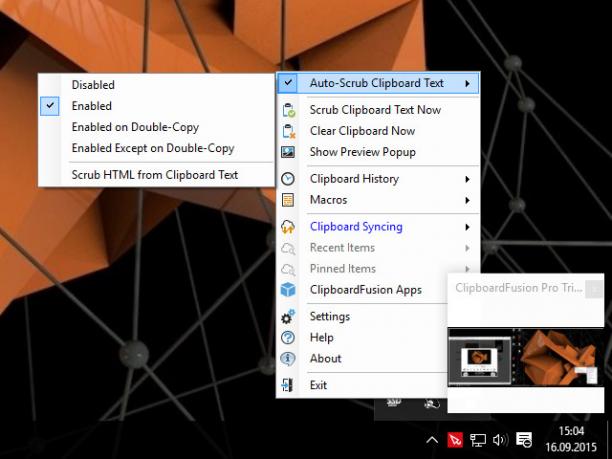Select the checked Enabled option
Viewport: 612px width, 459px height.
point(157,106)
